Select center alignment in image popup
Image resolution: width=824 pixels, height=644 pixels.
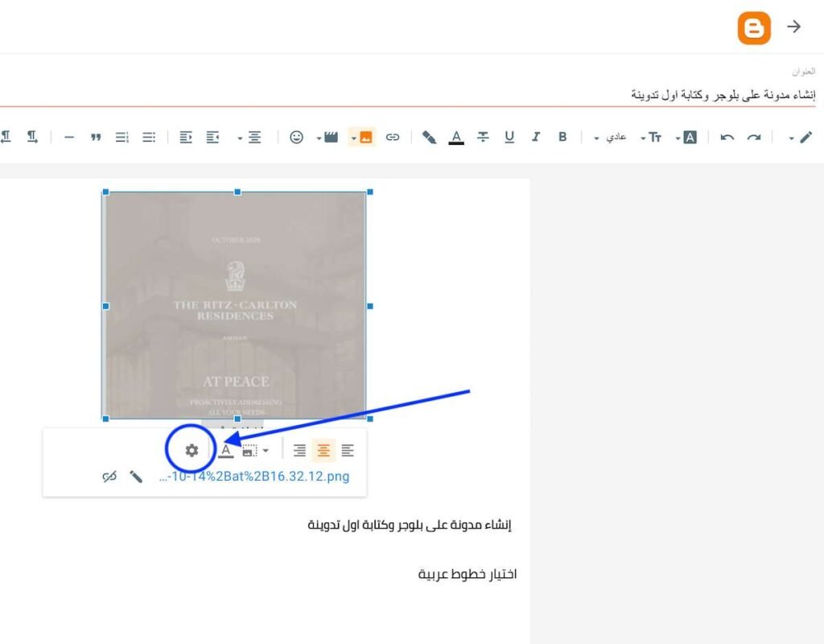click(x=323, y=451)
